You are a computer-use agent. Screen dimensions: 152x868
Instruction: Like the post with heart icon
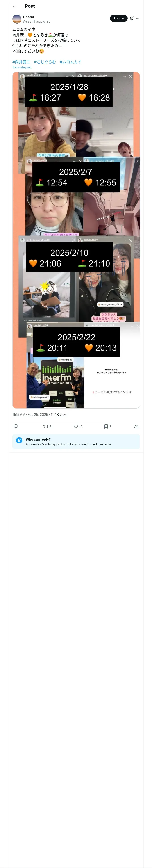(x=76, y=426)
